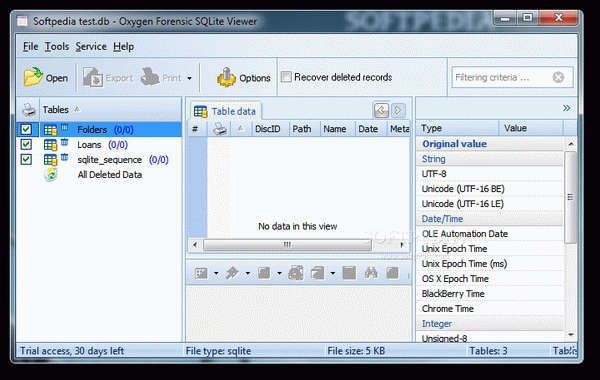Open the Service menu
The image size is (600, 380).
coord(91,47)
